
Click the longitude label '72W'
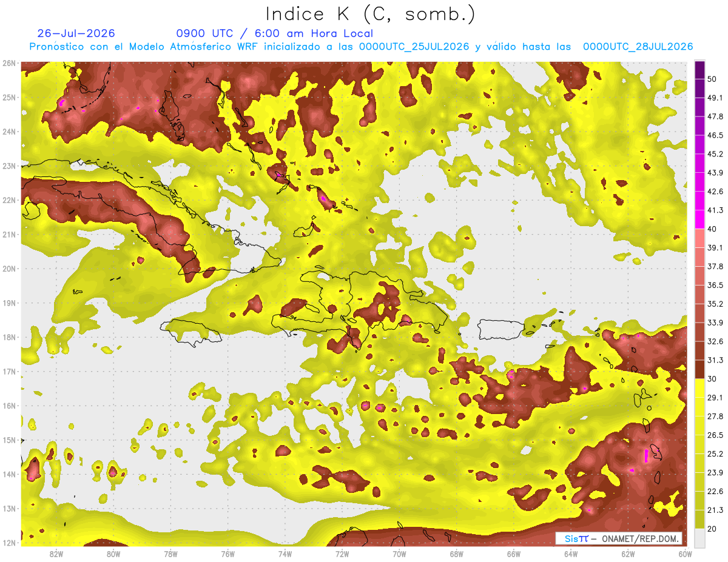click(342, 554)
